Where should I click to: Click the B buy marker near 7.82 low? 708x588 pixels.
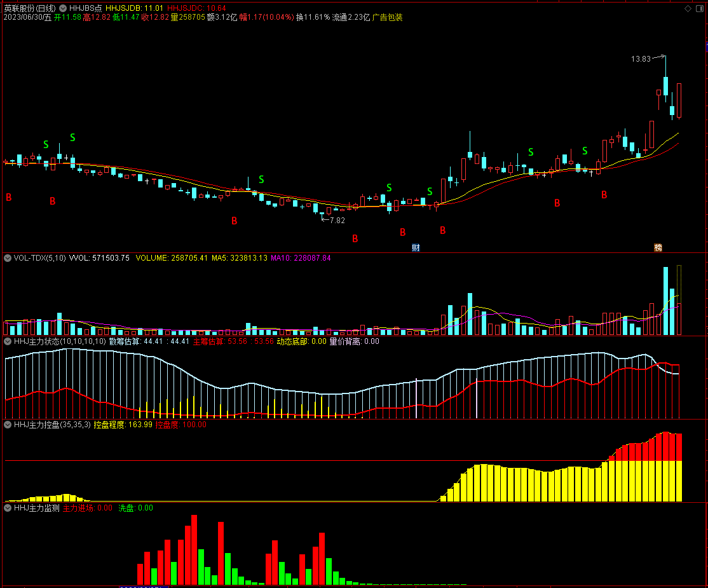pos(355,239)
